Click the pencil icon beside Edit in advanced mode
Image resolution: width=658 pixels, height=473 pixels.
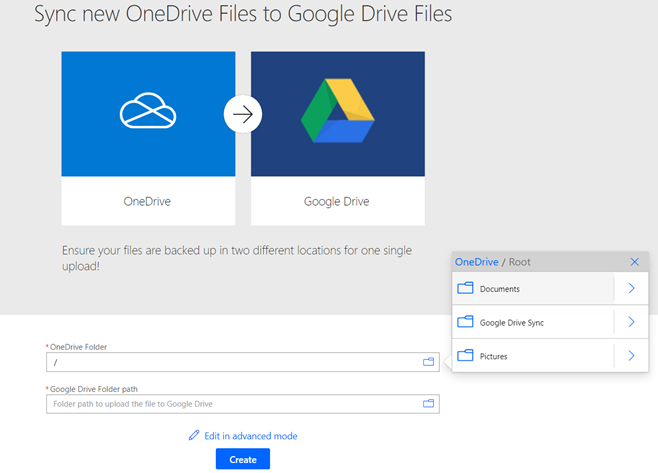tap(194, 436)
